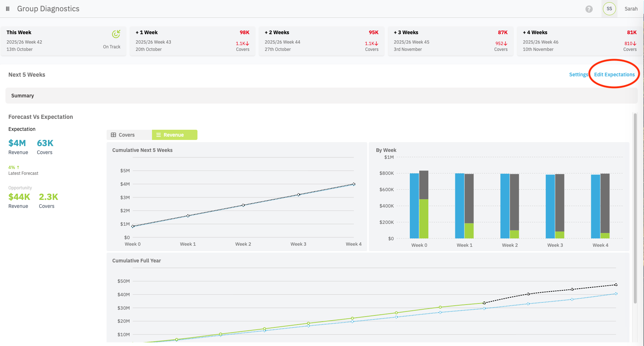The height and width of the screenshot is (346, 644).
Task: Click the list icon on Revenue toggle
Action: 159,135
